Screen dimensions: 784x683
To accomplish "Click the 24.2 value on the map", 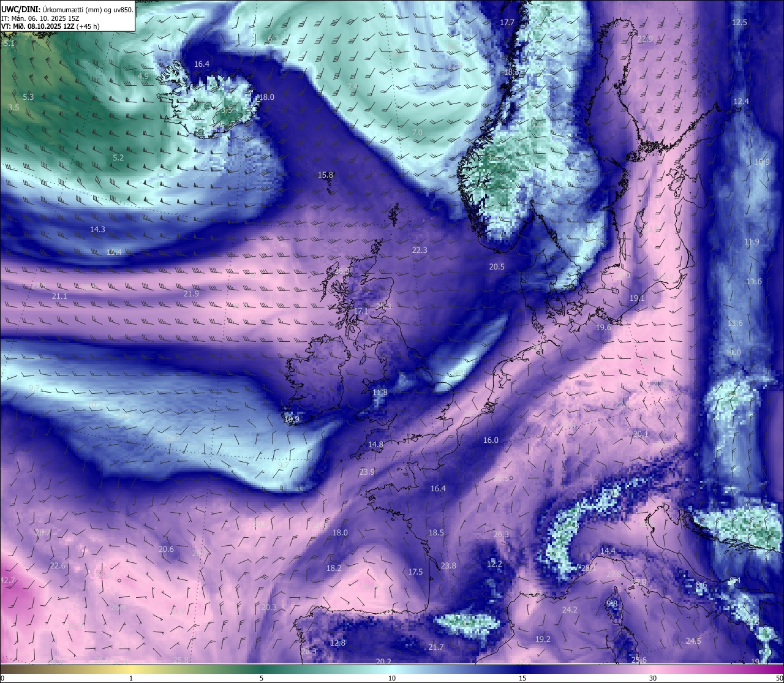I will pyautogui.click(x=570, y=610).
